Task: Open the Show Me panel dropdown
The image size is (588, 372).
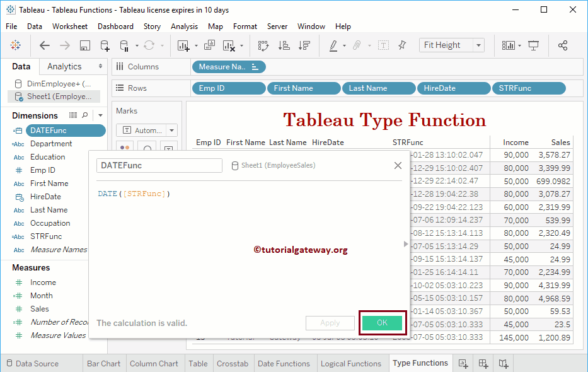Action: [x=512, y=45]
